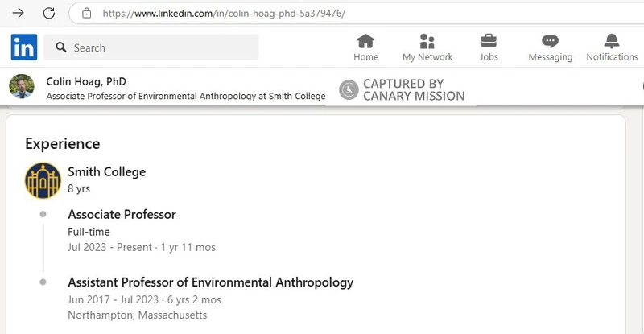Click the browser forward arrow

(x=18, y=13)
